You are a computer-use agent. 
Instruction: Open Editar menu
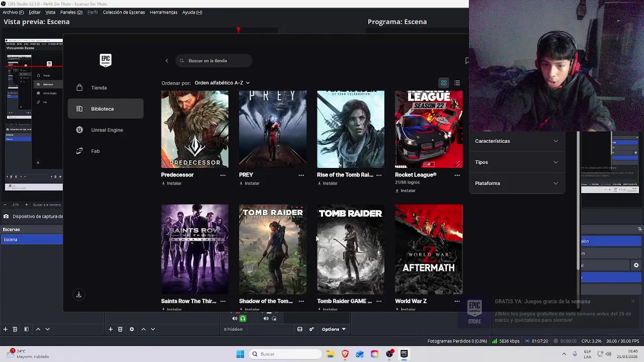(35, 12)
